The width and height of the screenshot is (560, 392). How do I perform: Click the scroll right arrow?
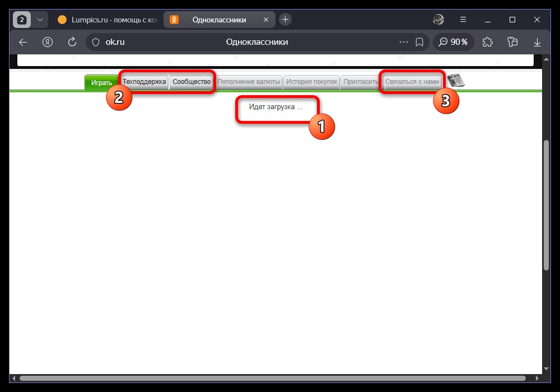pos(537,378)
